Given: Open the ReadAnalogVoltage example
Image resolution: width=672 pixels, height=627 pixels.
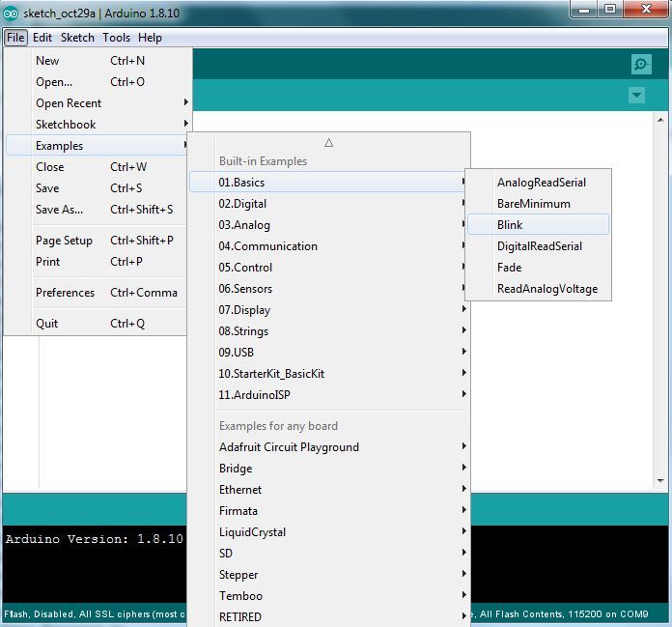Looking at the screenshot, I should [538, 289].
